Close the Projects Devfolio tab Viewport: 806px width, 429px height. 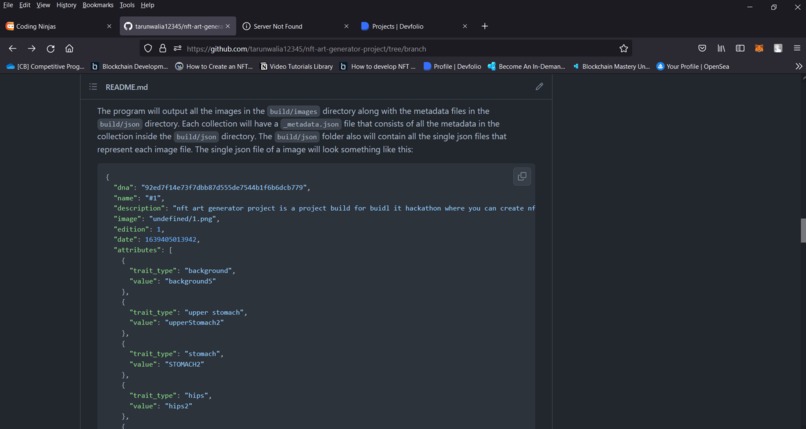465,26
